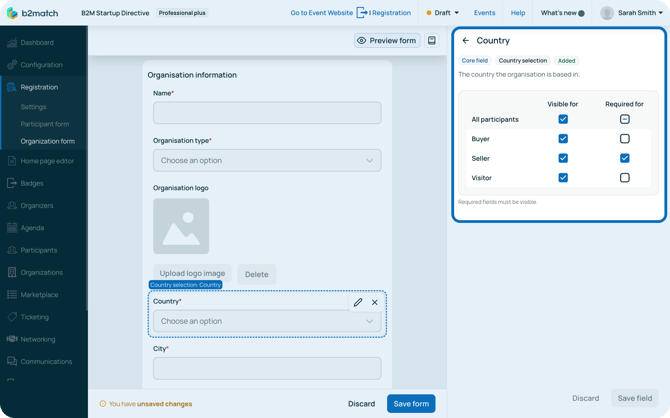Click the Core field tag

475,61
